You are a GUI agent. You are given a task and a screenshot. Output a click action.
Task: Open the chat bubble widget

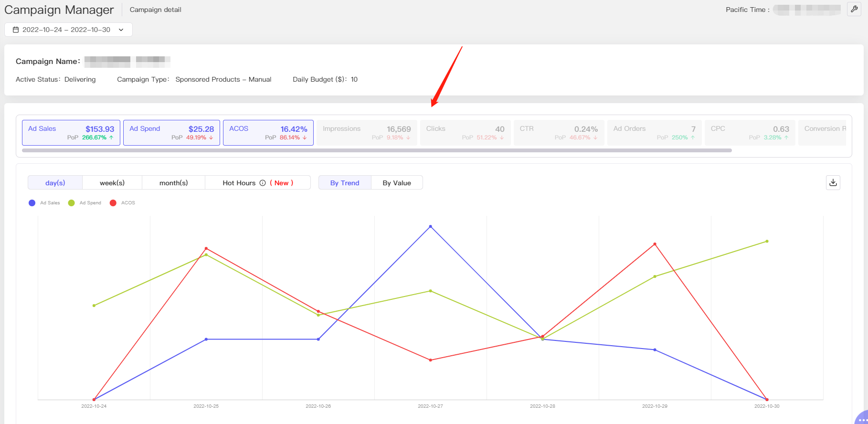(862, 418)
